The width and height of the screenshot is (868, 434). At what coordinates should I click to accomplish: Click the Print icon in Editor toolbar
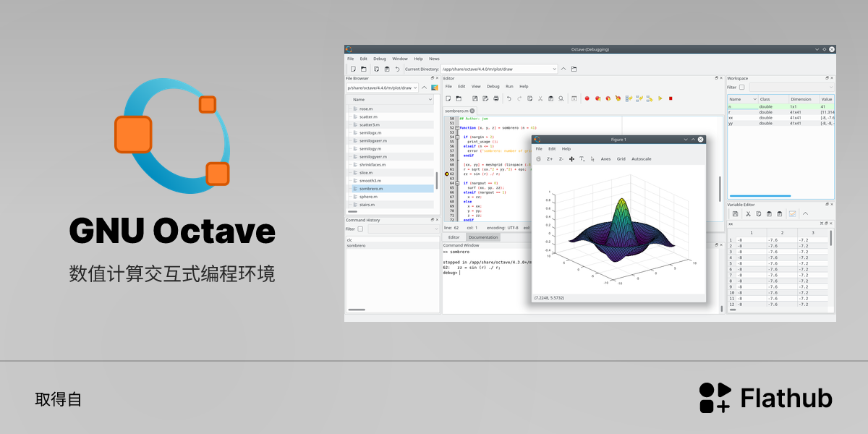496,98
